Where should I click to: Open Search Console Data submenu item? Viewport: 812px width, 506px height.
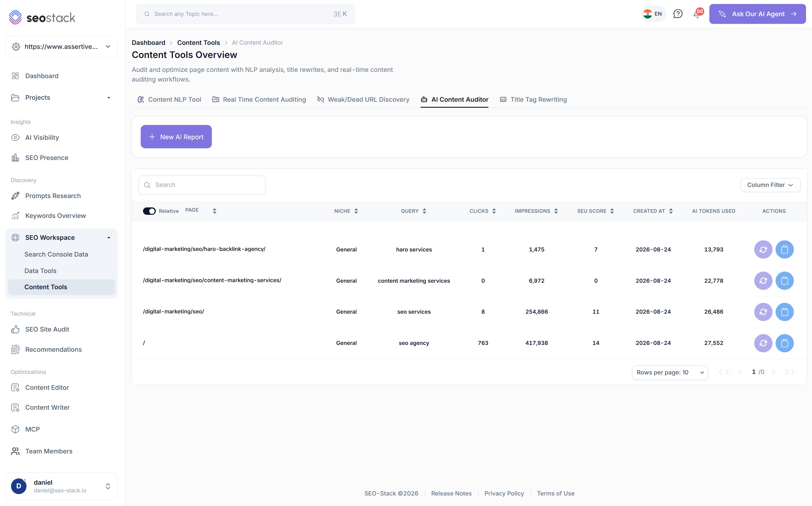coord(56,254)
